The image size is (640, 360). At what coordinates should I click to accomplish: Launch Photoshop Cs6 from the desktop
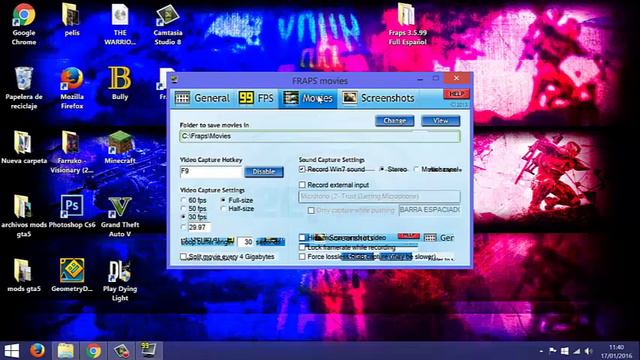[72, 211]
